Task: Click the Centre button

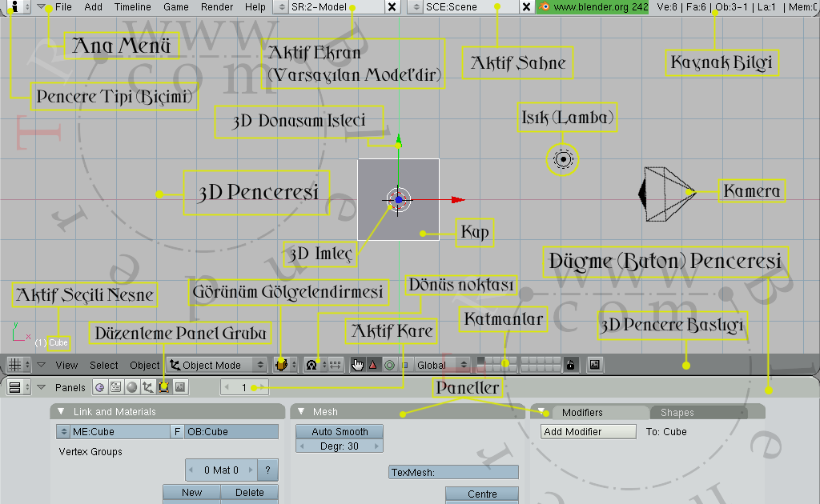Action: tap(482, 494)
